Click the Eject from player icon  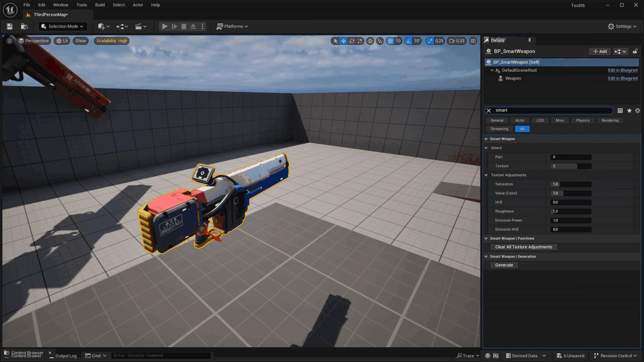coord(193,26)
